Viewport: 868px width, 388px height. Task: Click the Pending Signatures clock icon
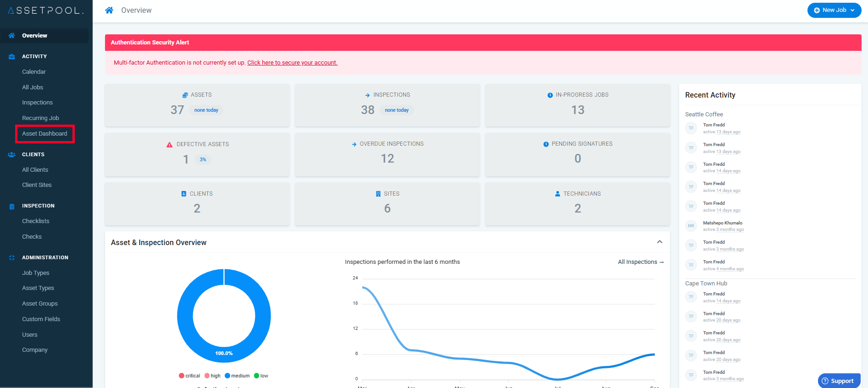click(x=546, y=144)
